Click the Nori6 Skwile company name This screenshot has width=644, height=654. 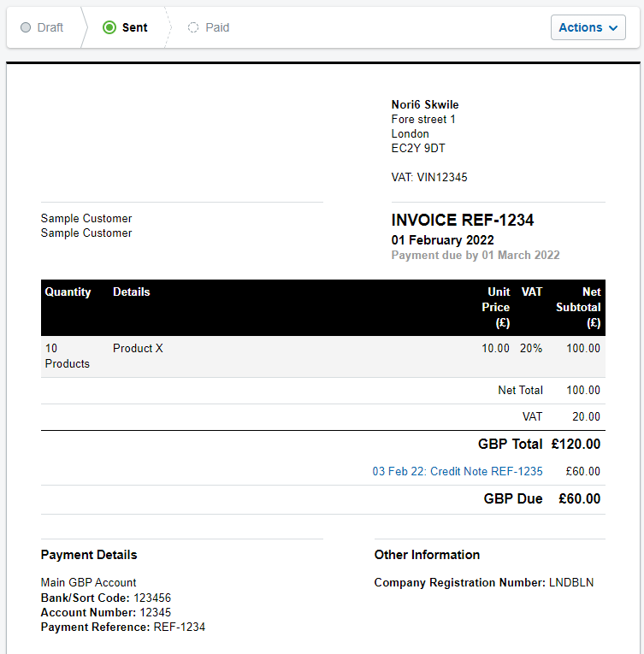click(425, 104)
